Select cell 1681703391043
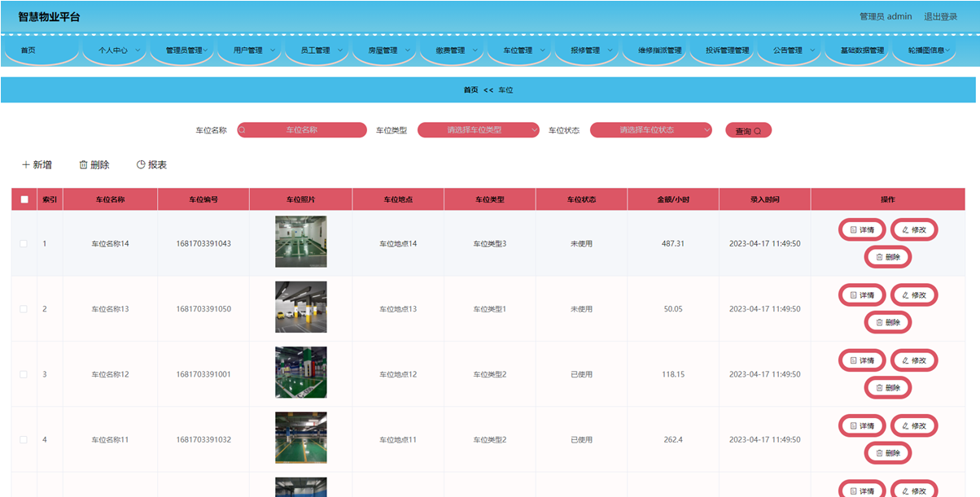The image size is (980, 497). [203, 243]
